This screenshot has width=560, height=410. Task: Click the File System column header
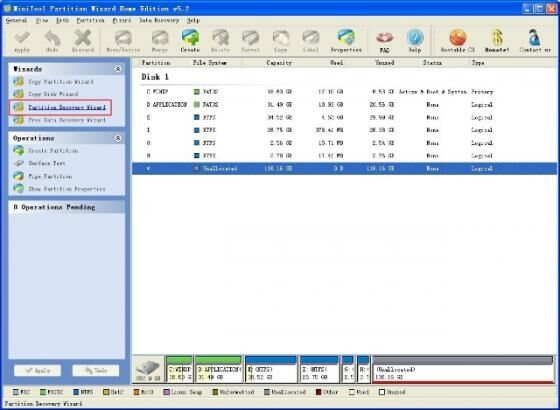(x=210, y=63)
